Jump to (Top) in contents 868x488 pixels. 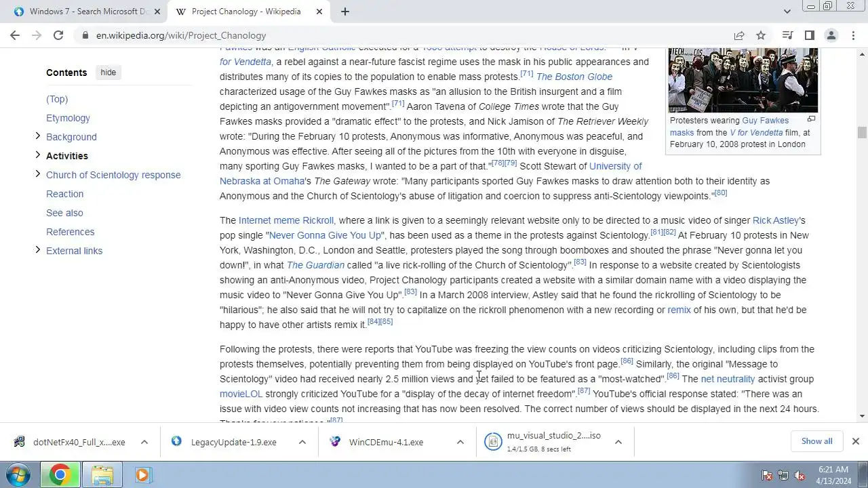pos(57,99)
